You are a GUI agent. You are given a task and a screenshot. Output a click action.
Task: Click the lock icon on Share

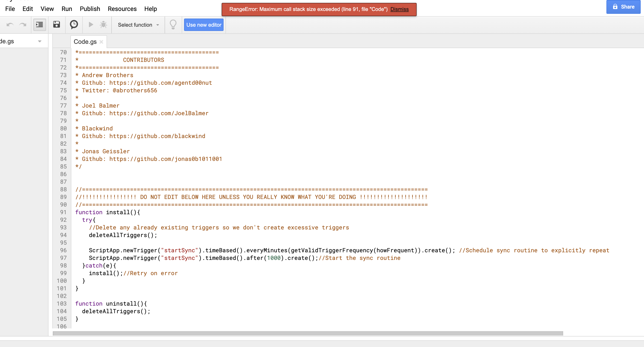[x=615, y=7]
